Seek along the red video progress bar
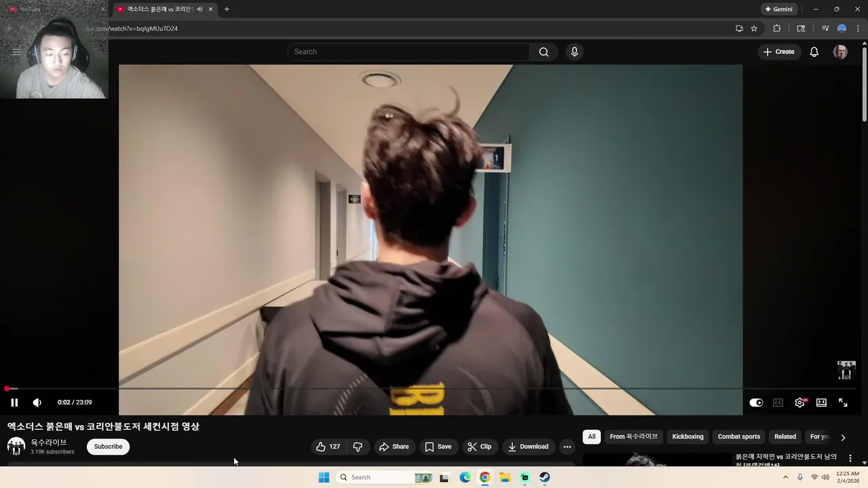This screenshot has height=488, width=868. pyautogui.click(x=431, y=388)
